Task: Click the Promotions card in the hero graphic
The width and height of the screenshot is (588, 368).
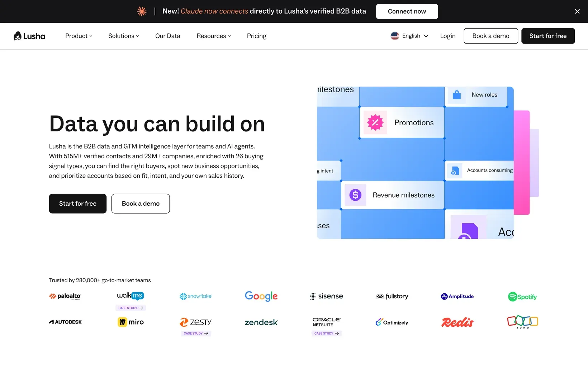Action: tap(402, 122)
